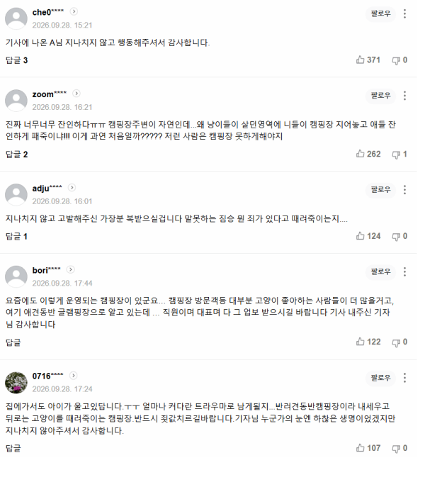Open che0**** profile arrow
Image resolution: width=425 pixels, height=504 pixels.
pyautogui.click(x=74, y=11)
